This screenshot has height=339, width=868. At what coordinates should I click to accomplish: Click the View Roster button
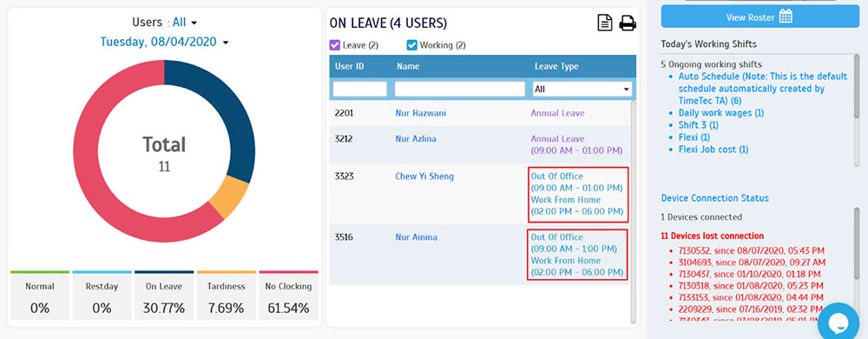pyautogui.click(x=760, y=17)
